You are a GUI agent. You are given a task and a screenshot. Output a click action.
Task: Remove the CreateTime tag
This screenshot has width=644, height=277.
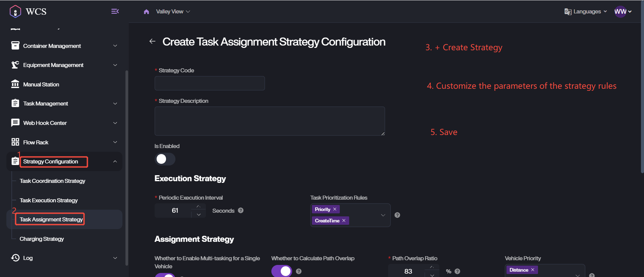[x=344, y=221]
